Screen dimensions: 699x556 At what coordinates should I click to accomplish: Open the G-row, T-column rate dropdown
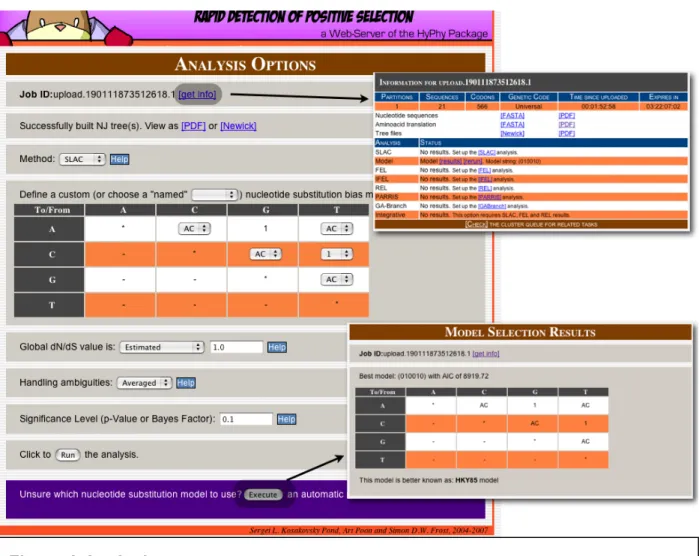337,279
